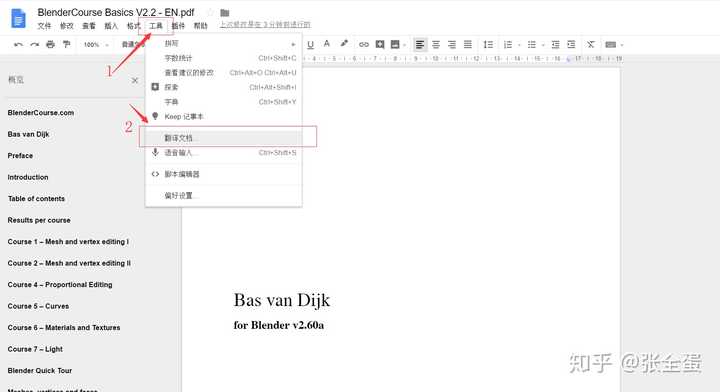The image size is (720, 392).
Task: Choose 字数统计 word count
Action: (x=224, y=58)
